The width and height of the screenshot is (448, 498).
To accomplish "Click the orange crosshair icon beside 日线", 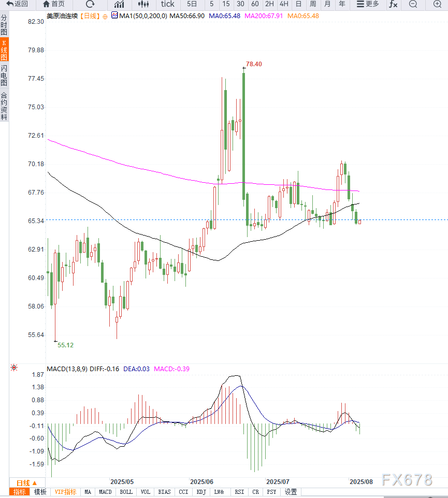I will (106, 17).
